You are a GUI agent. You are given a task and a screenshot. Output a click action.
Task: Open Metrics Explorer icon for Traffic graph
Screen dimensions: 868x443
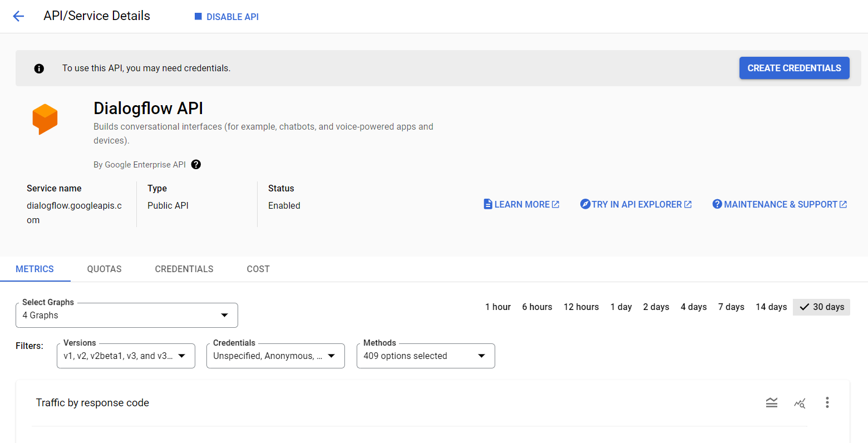800,402
